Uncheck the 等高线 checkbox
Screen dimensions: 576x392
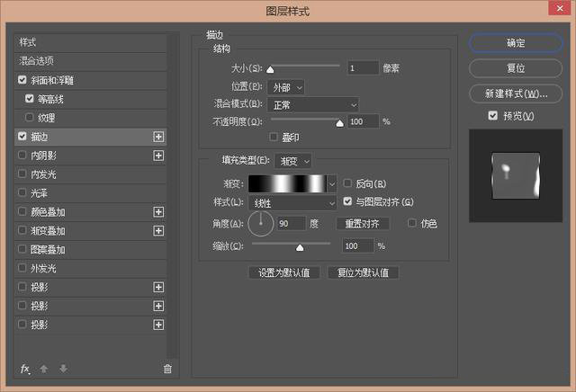tap(30, 98)
